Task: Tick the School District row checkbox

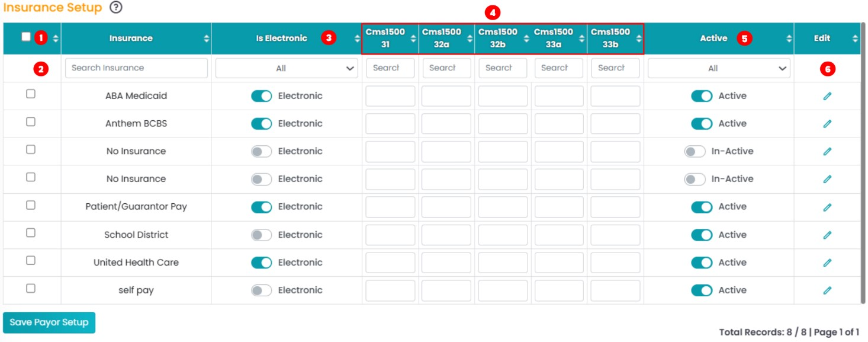Action: (x=31, y=233)
